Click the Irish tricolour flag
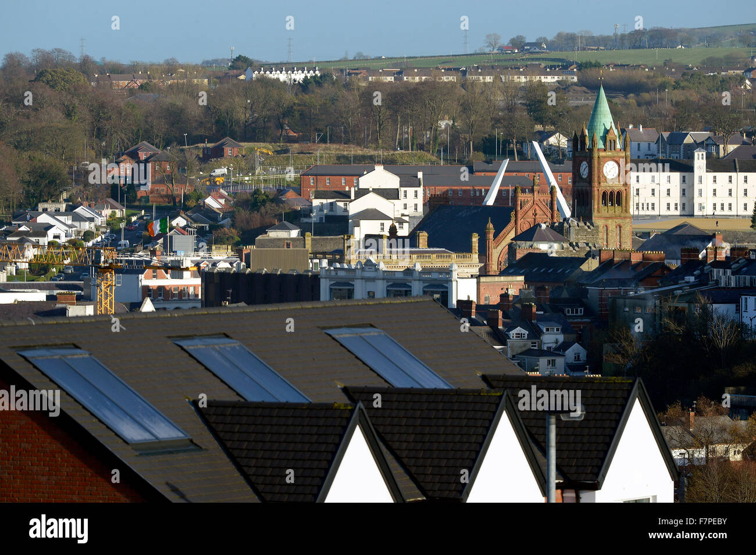 click(x=157, y=227)
